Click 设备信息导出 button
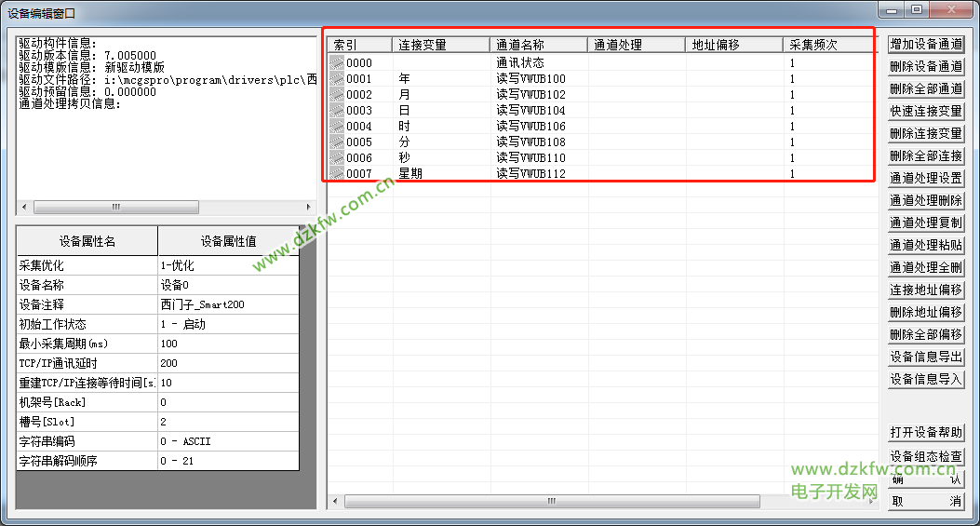This screenshot has height=526, width=980. tap(926, 357)
